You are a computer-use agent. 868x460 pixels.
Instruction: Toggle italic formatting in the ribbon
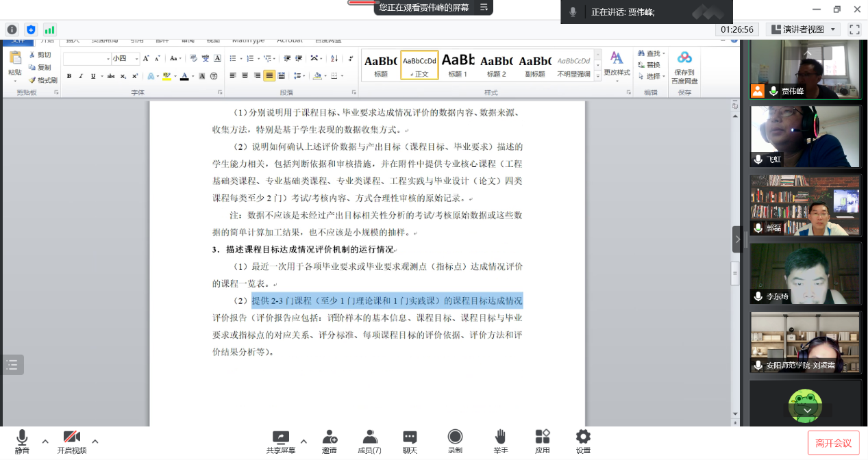coord(80,76)
